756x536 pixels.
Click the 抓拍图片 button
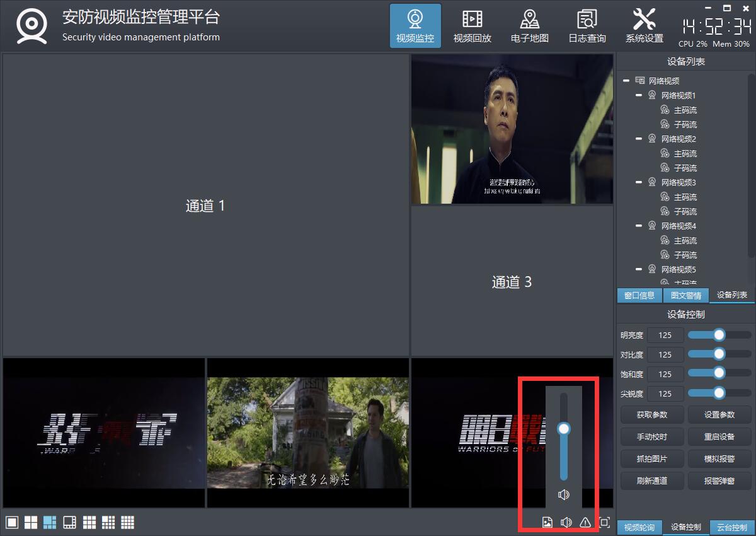652,458
